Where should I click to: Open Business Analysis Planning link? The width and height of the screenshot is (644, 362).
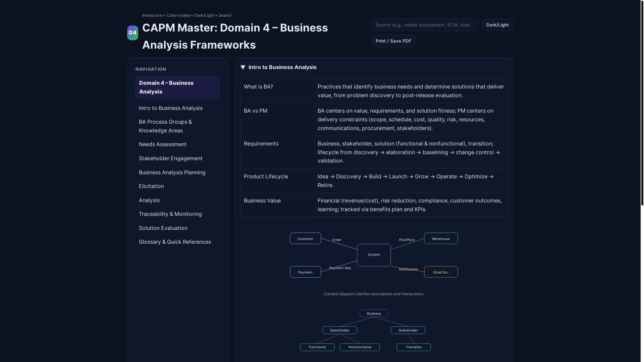[177, 173]
